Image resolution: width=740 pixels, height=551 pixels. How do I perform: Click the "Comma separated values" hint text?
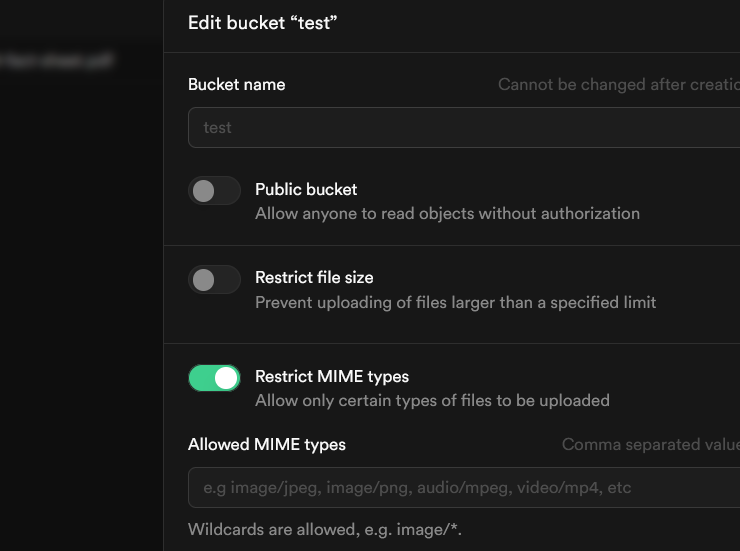[x=650, y=444]
